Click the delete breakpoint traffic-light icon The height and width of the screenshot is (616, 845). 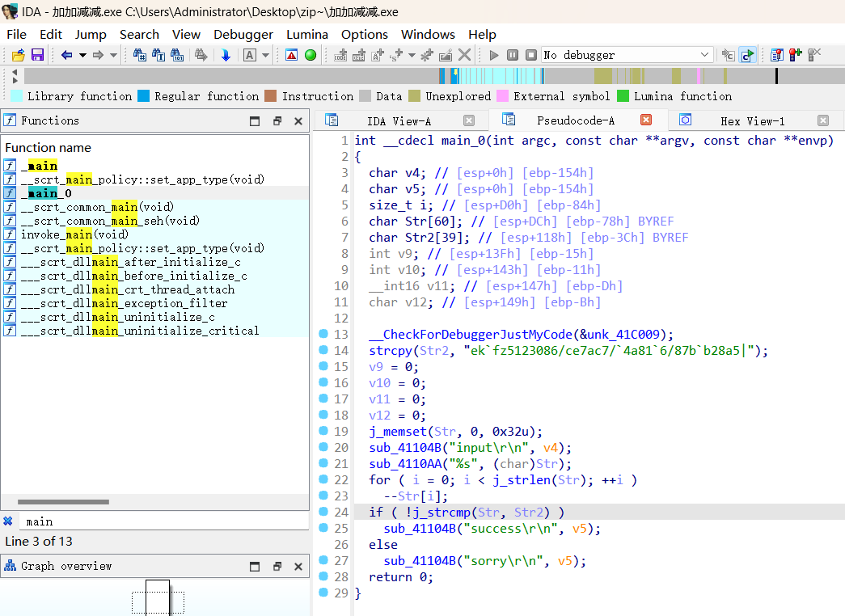click(814, 55)
